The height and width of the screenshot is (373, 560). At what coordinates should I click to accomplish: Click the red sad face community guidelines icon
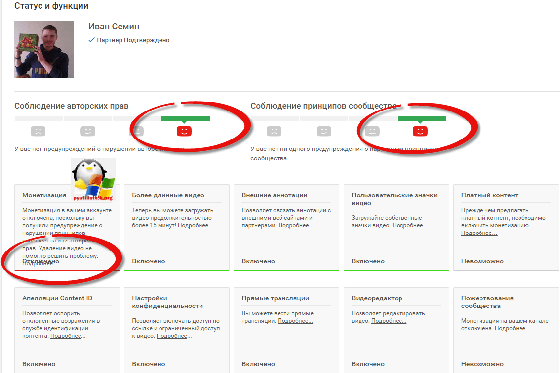[420, 131]
